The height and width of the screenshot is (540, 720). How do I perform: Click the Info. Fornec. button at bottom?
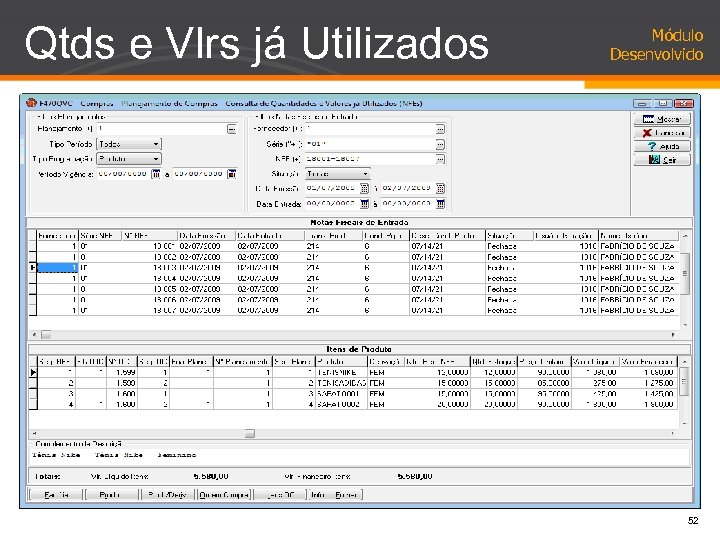[334, 495]
